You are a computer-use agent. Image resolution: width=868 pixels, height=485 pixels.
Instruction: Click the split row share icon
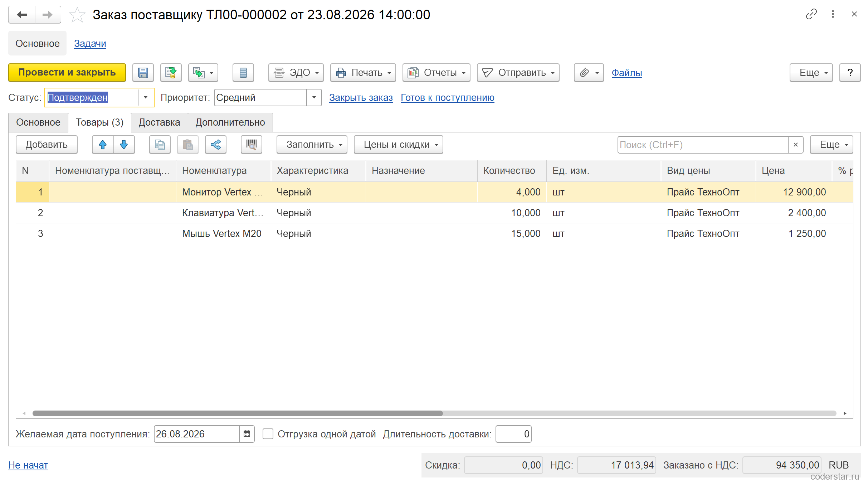[216, 145]
